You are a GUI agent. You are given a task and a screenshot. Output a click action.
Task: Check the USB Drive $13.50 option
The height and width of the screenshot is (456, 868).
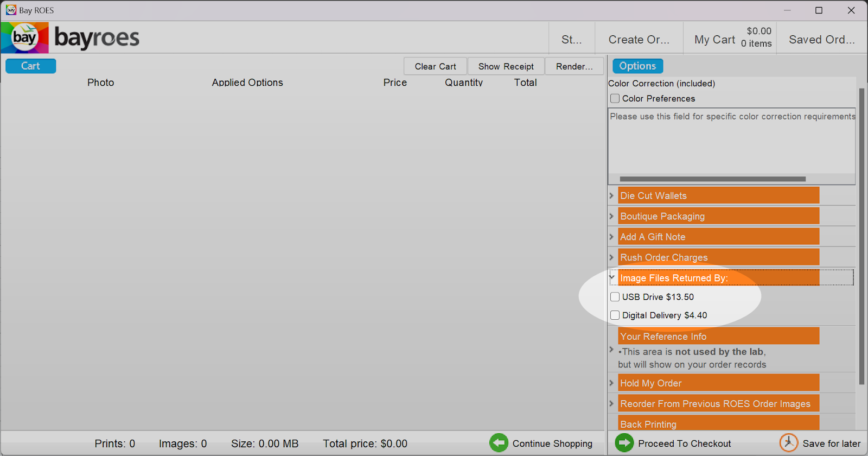coord(615,297)
